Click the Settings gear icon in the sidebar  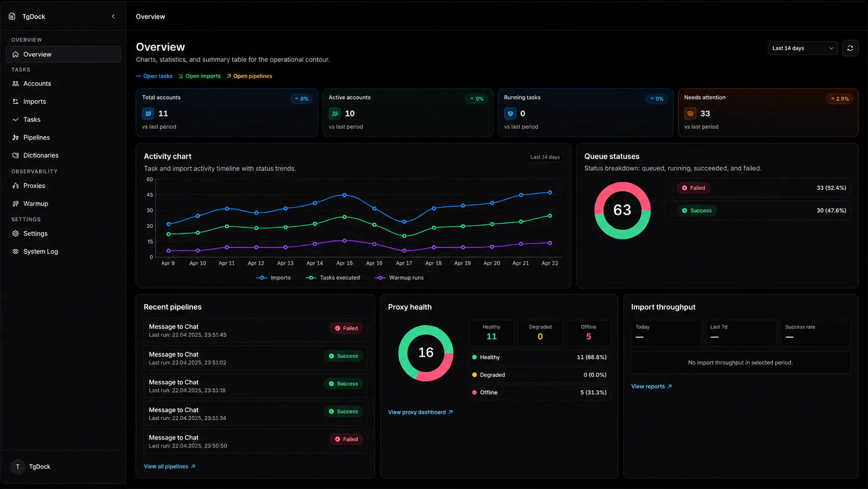pyautogui.click(x=16, y=234)
